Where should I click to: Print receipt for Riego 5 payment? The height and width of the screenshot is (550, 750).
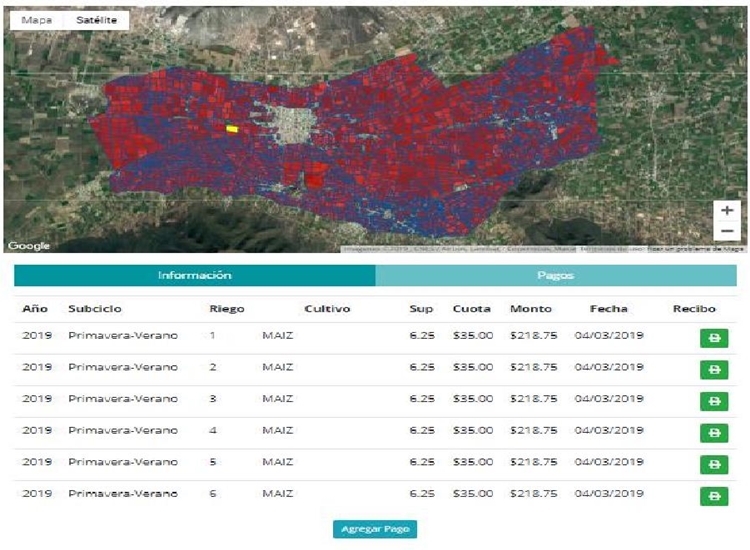714,465
